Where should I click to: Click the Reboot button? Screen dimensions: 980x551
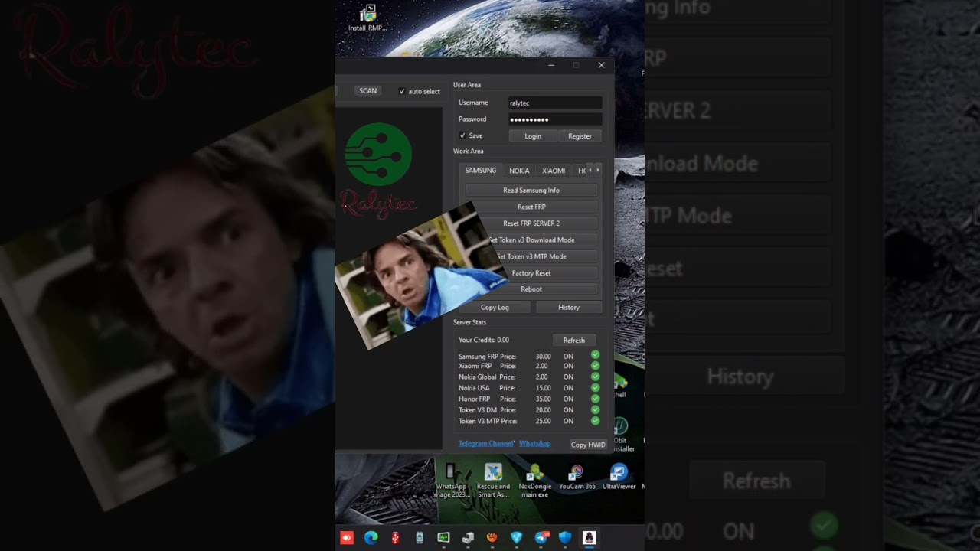coord(531,289)
